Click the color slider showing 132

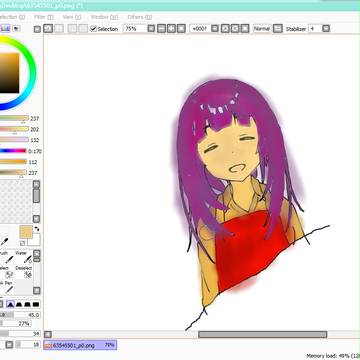14,140
